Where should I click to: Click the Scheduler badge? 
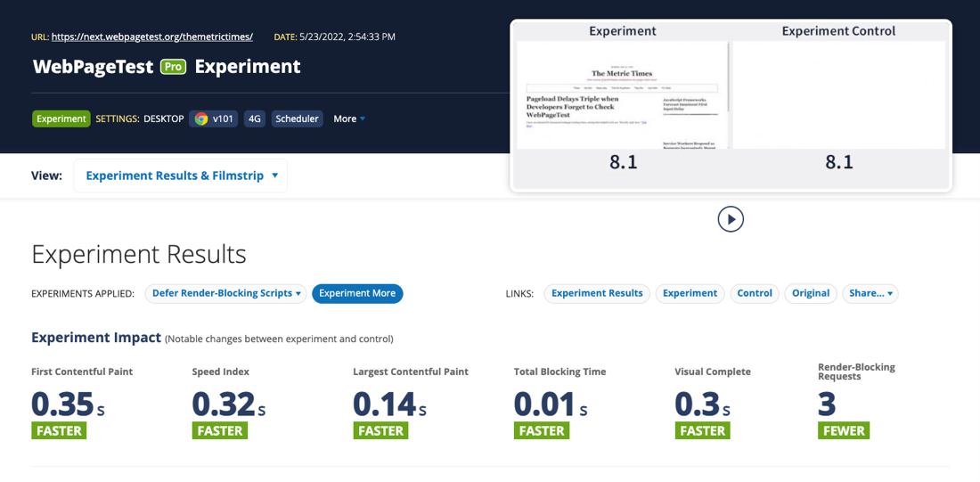pyautogui.click(x=297, y=118)
